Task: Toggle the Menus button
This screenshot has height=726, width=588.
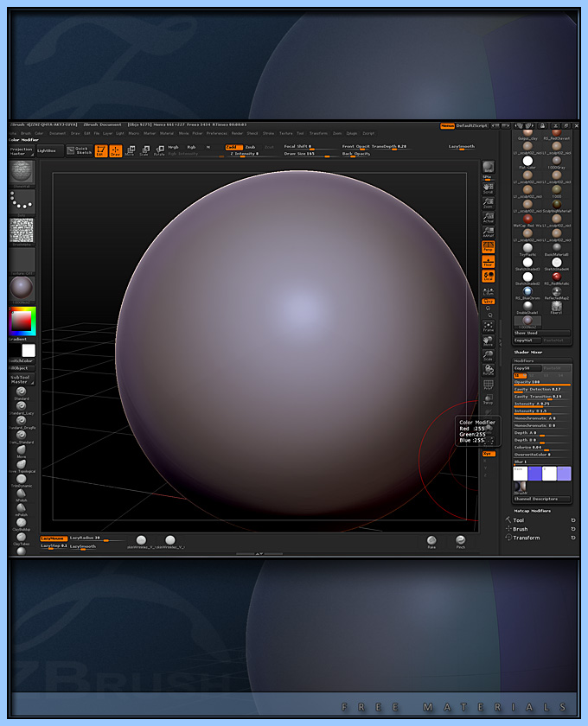Action: click(x=447, y=126)
